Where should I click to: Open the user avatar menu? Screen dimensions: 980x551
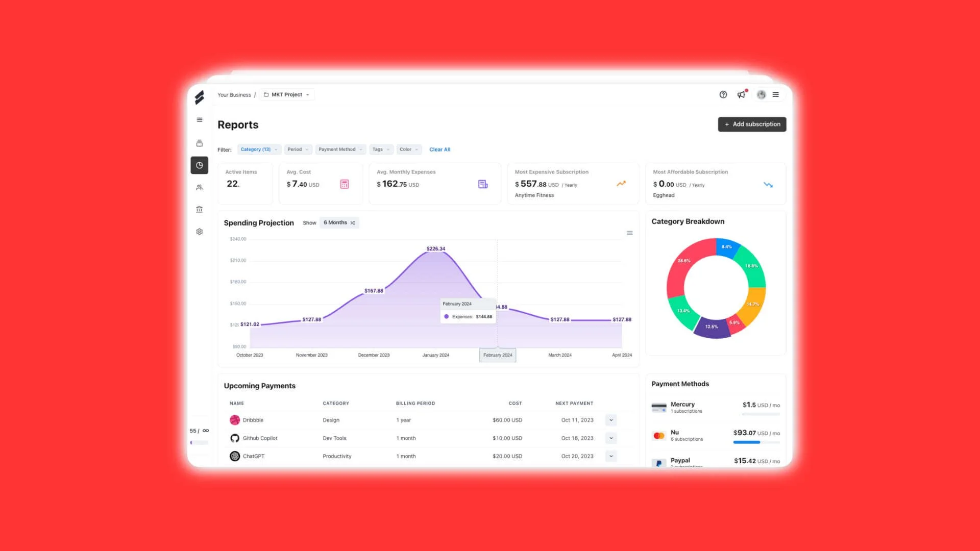pos(761,95)
